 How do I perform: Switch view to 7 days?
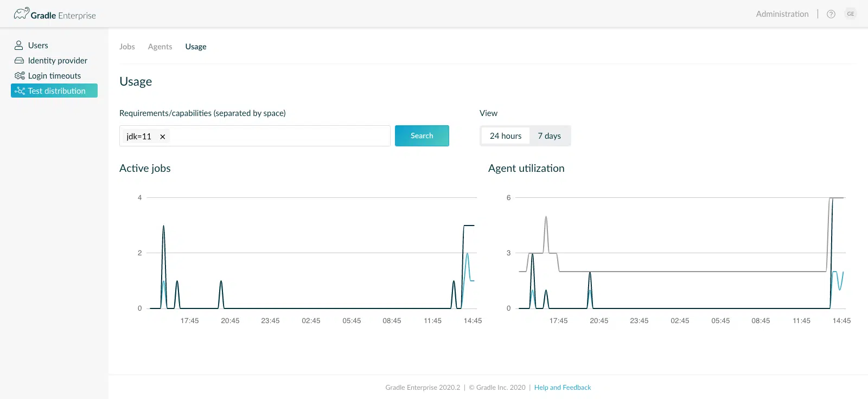tap(550, 136)
